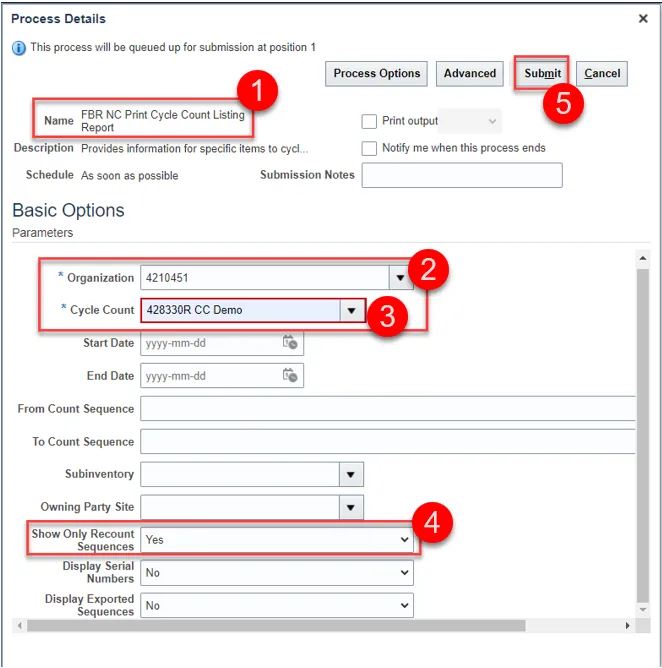Open the Display Exported Sequences dropdown
Screen dimensions: 662x668
(x=277, y=605)
